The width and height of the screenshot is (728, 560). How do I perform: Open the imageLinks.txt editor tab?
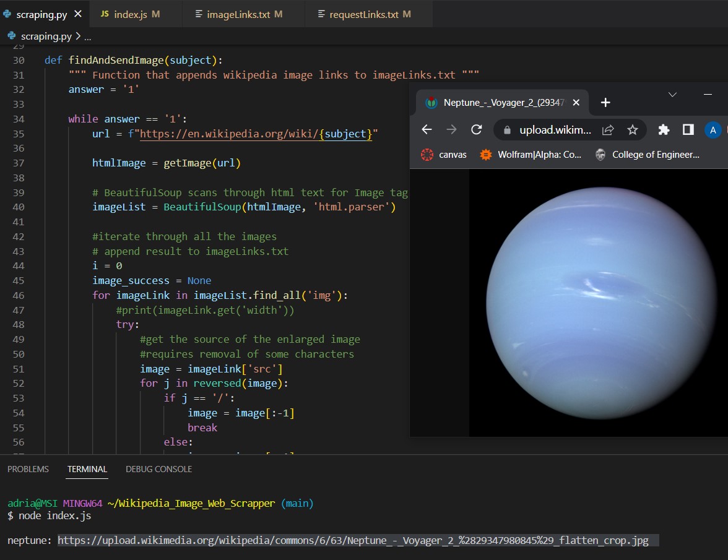[x=238, y=14]
